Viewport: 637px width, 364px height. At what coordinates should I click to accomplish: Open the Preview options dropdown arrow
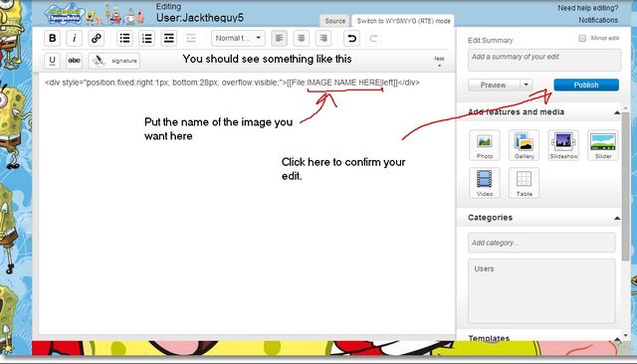tap(527, 85)
